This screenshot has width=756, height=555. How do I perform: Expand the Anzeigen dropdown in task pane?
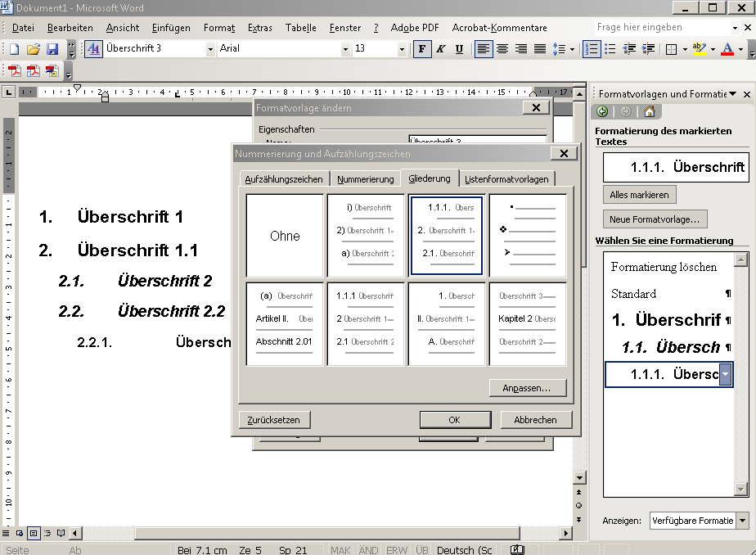[742, 521]
